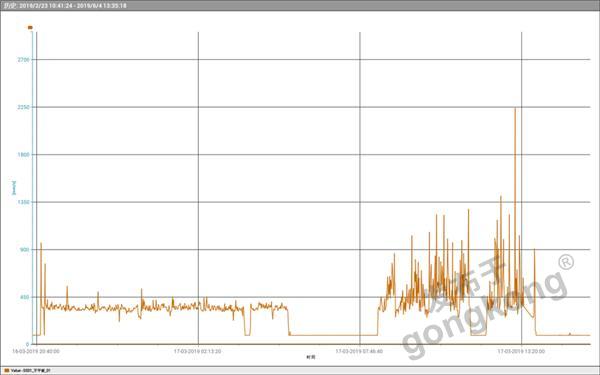
Task: Click the gongkong watermark registered symbol
Action: (566, 262)
